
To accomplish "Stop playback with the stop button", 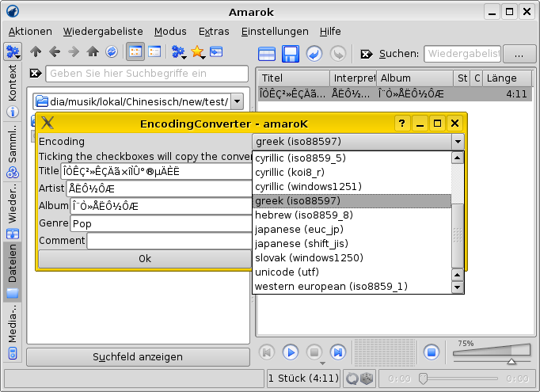I will 314,352.
